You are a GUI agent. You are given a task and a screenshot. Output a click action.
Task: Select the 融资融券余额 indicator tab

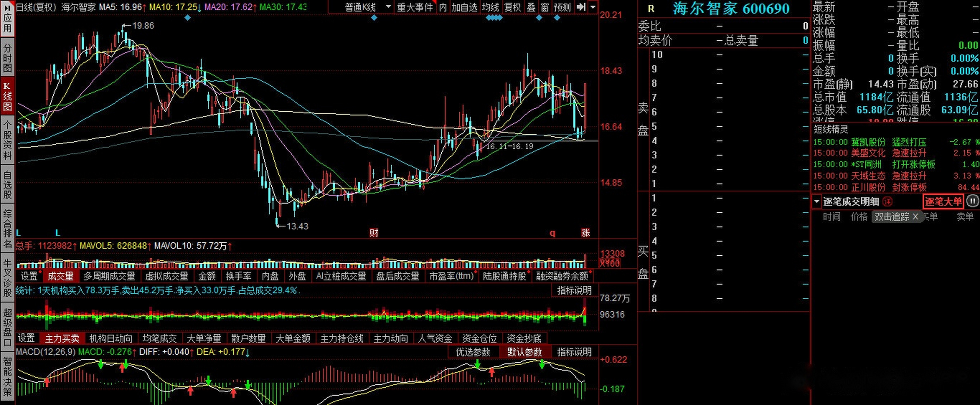[562, 276]
